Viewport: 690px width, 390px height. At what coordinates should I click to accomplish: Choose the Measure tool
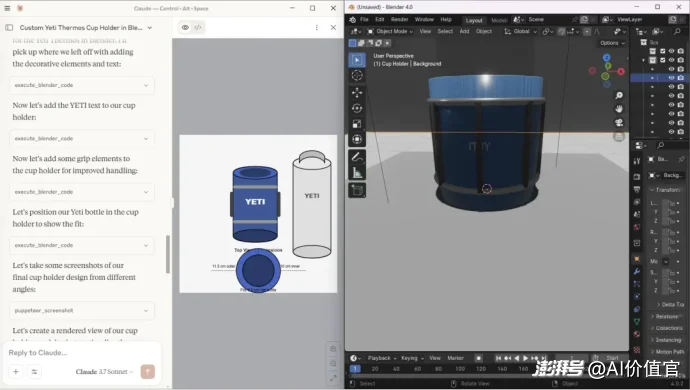tap(357, 173)
